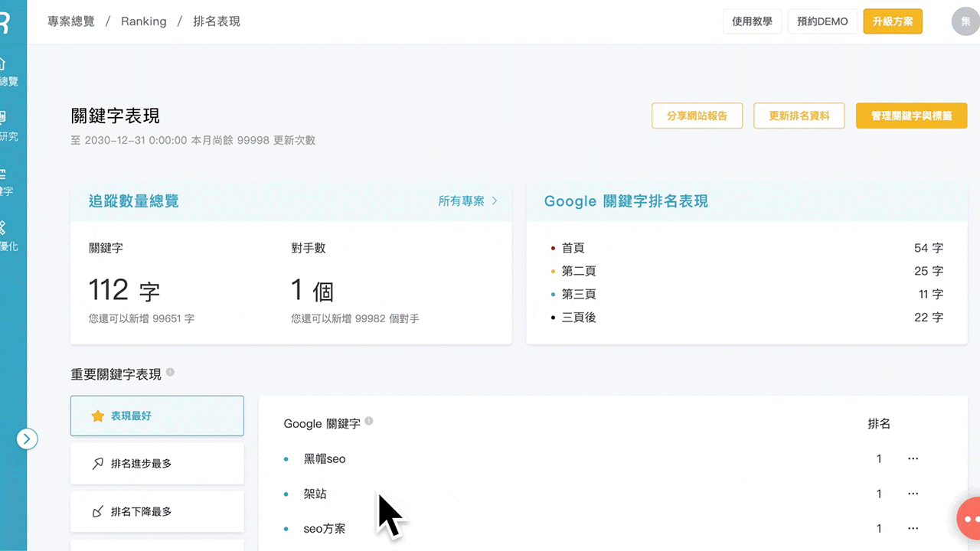
Task: Select the 排名下降最多 tab
Action: [157, 511]
